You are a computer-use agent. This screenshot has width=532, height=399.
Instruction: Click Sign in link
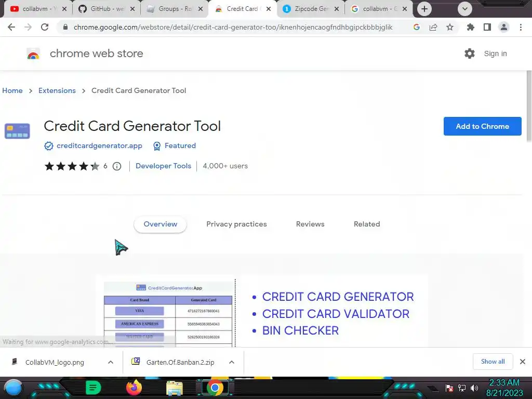[x=495, y=54]
